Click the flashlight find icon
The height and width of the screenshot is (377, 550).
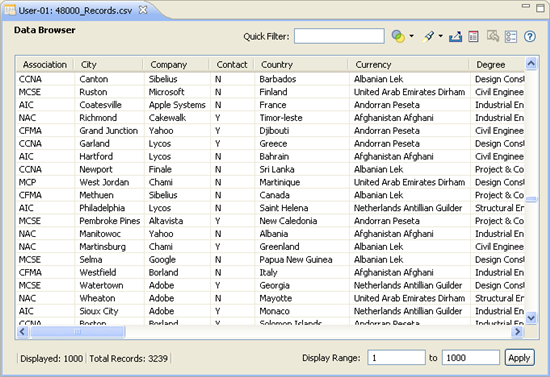(x=428, y=36)
